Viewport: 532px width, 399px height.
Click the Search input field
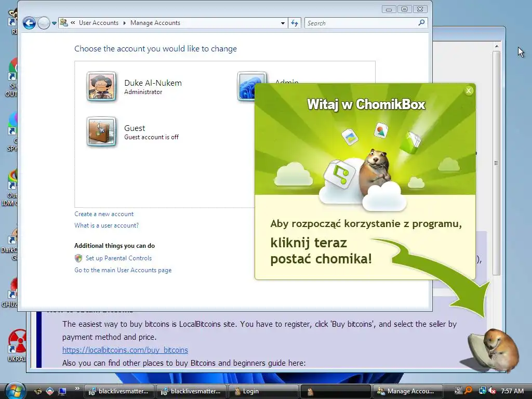point(362,23)
